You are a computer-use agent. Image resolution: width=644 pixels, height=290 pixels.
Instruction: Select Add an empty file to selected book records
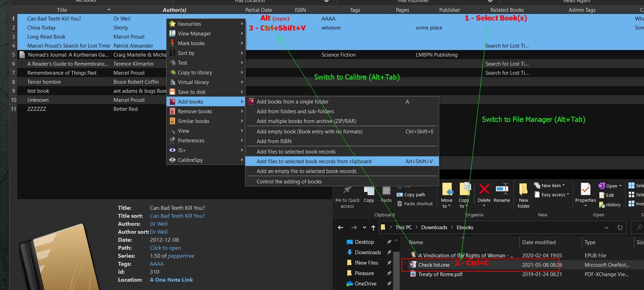[342, 171]
